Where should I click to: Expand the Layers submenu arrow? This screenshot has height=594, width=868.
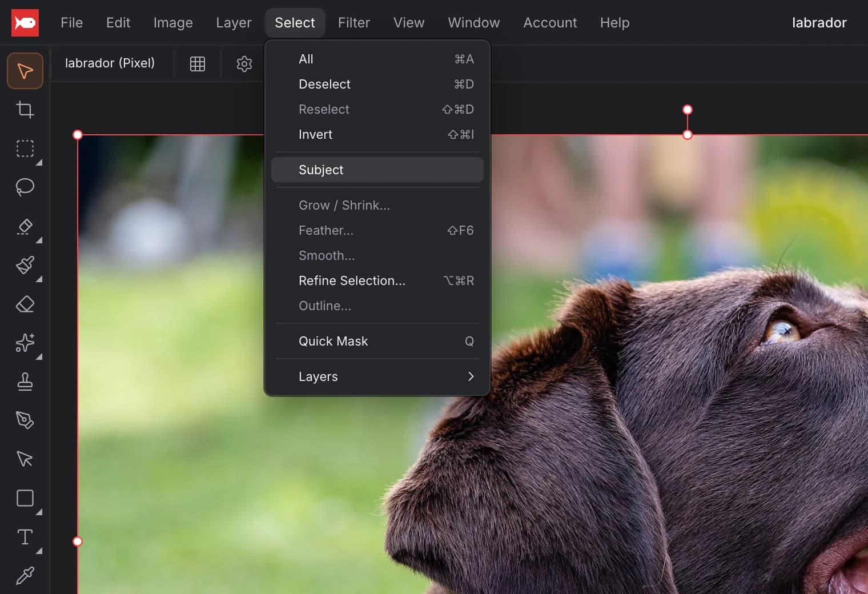[x=471, y=376]
